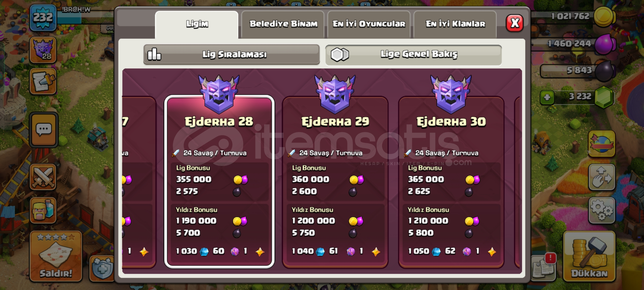Screen dimensions: 644x290
Task: Select the Ejderha 30 league card
Action: (451, 182)
